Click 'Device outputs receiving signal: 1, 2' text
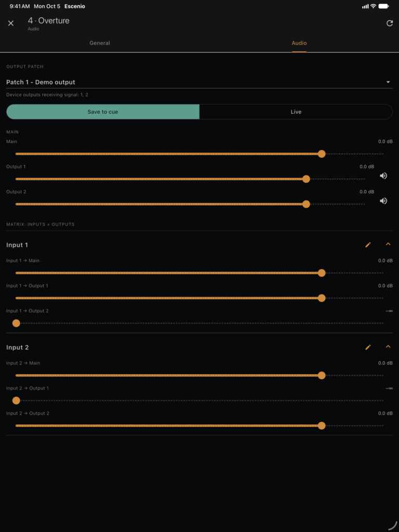Screen dimensions: 399x532 47,95
